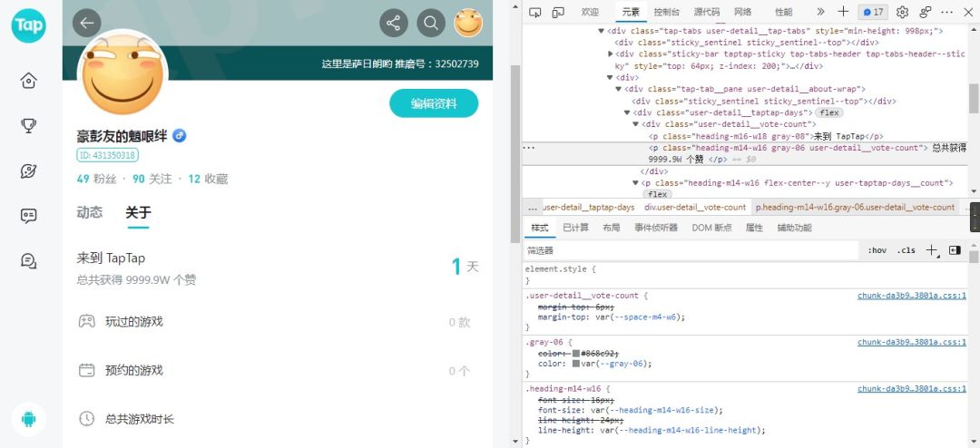The width and height of the screenshot is (980, 448).
Task: Click the TapTap logo in the sidebar
Action: [28, 25]
